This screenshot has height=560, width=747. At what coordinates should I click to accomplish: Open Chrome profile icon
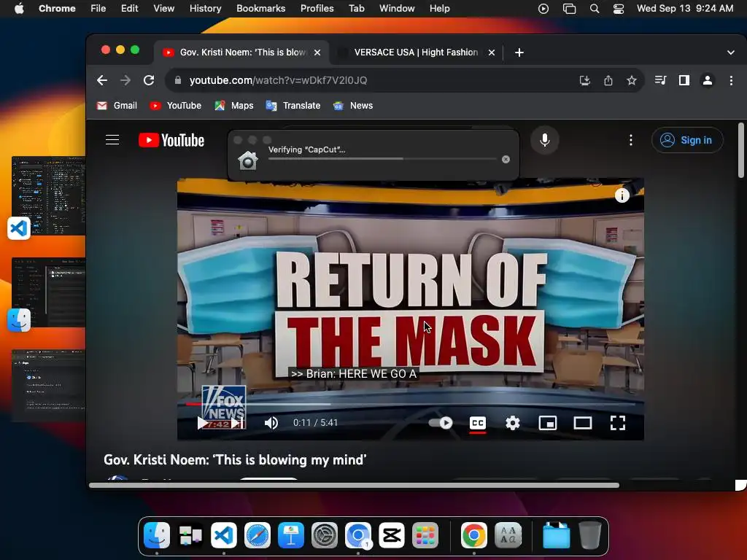tap(708, 80)
